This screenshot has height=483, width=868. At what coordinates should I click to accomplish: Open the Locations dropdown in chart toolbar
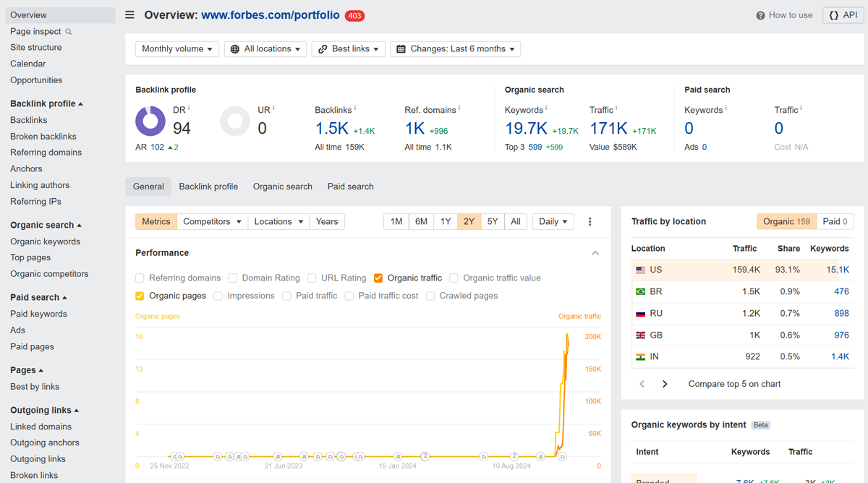[278, 222]
